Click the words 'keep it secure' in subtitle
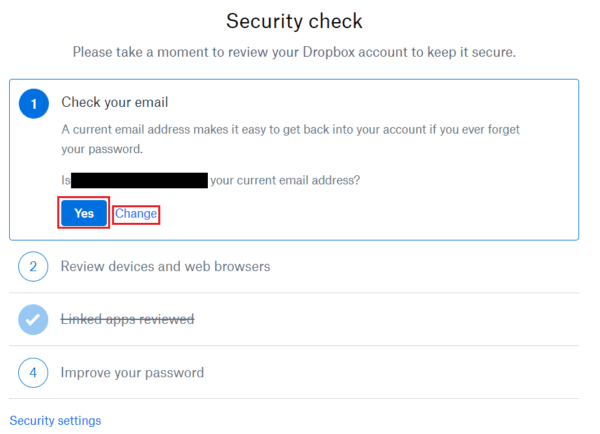 tap(470, 52)
